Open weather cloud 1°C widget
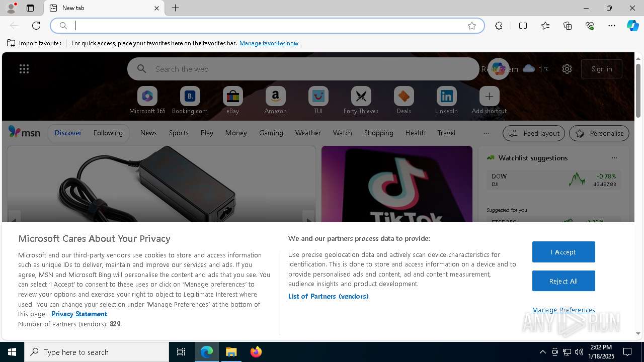Viewport: 644px width, 362px height. pos(536,69)
